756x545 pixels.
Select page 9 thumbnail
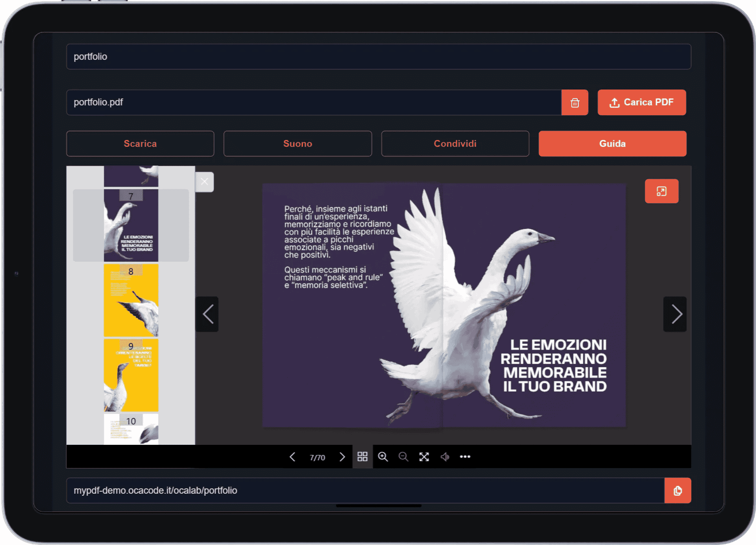(131, 375)
